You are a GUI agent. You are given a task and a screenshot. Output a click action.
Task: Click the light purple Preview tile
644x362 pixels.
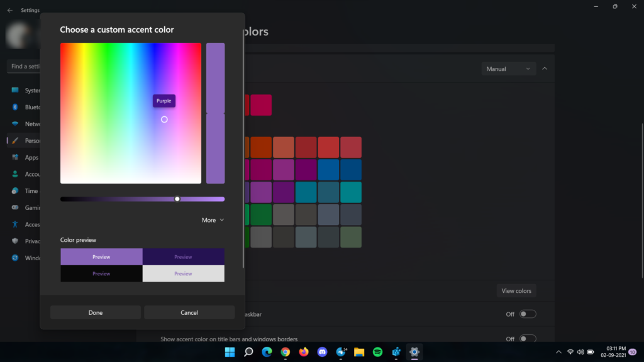101,257
